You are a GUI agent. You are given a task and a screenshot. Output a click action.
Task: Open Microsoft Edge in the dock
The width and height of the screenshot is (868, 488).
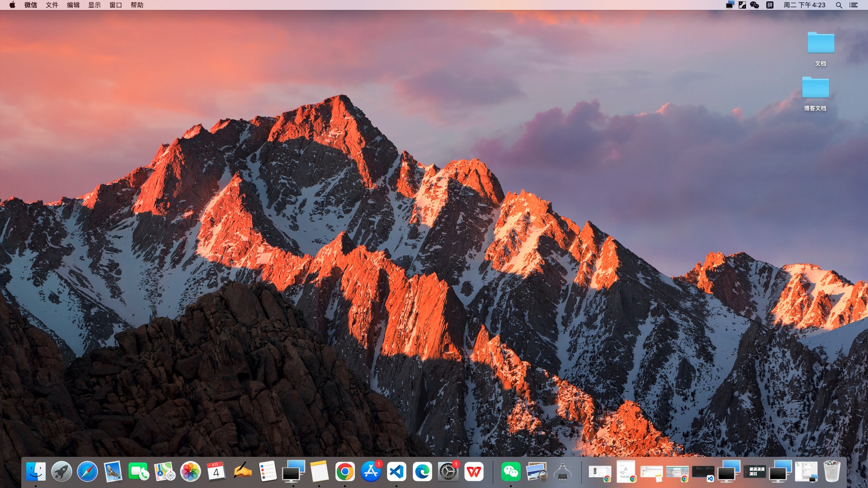click(x=422, y=472)
